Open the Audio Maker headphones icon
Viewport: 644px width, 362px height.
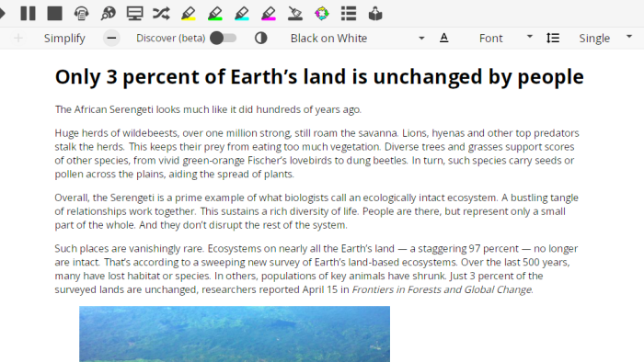81,14
